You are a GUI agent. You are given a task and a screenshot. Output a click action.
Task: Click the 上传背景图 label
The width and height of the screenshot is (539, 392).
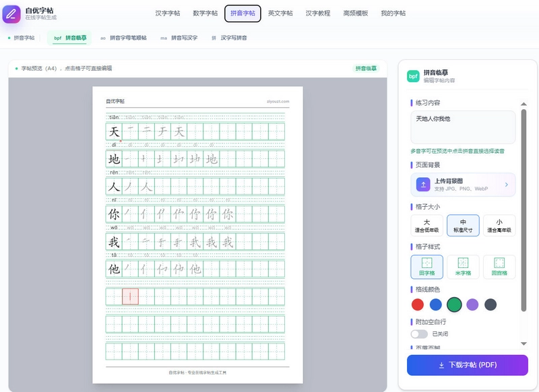(x=449, y=181)
